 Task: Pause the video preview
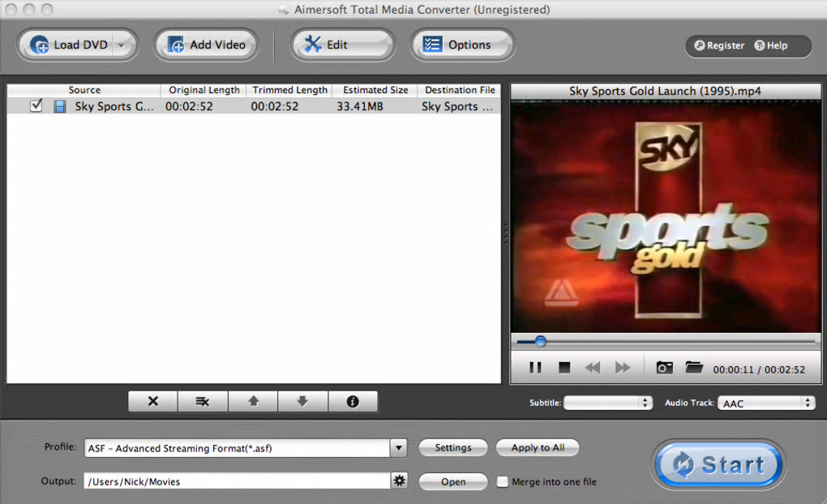tap(535, 367)
